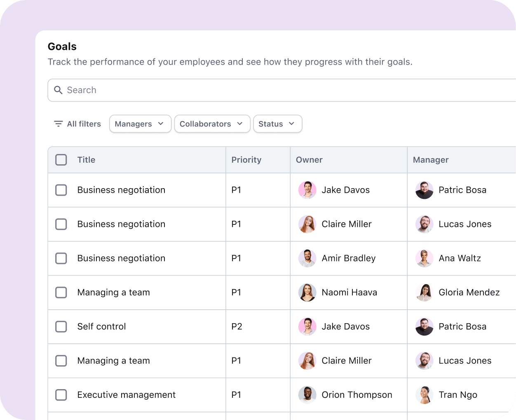Click the Goals page heading
This screenshot has height=420, width=516.
tap(62, 47)
